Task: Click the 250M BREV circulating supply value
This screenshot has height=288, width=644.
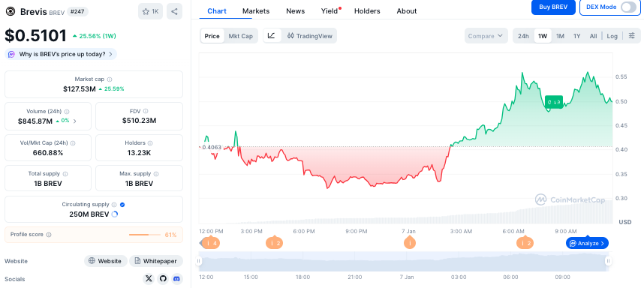Action: (89, 214)
